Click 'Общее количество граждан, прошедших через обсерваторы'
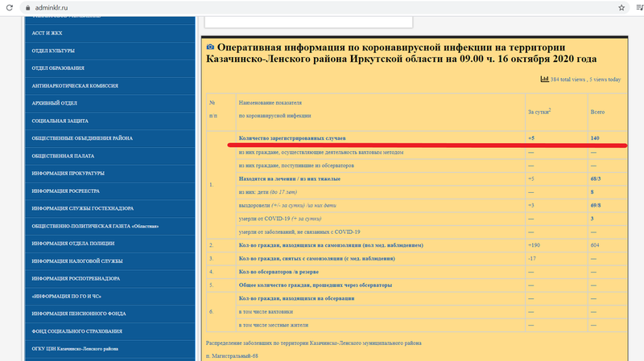 [315, 285]
